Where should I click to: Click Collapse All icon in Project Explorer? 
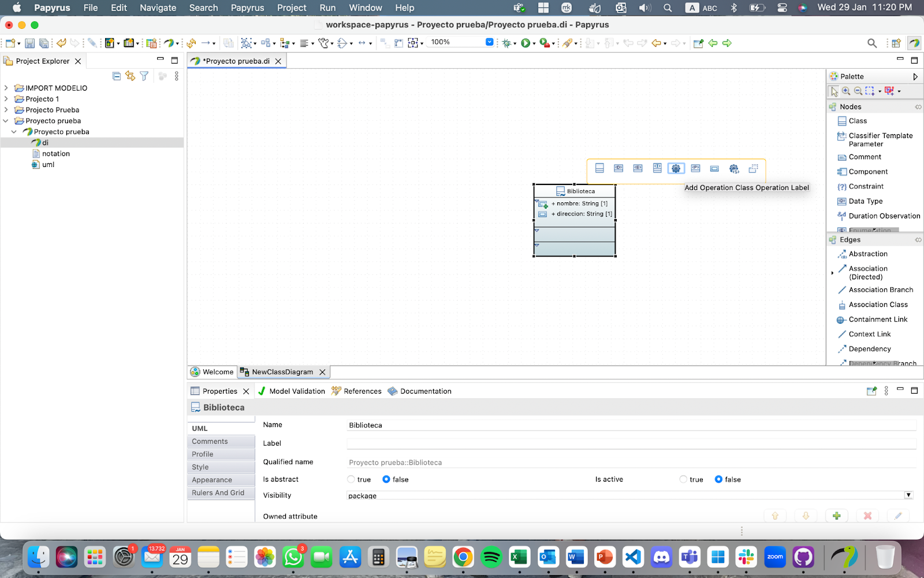click(117, 76)
